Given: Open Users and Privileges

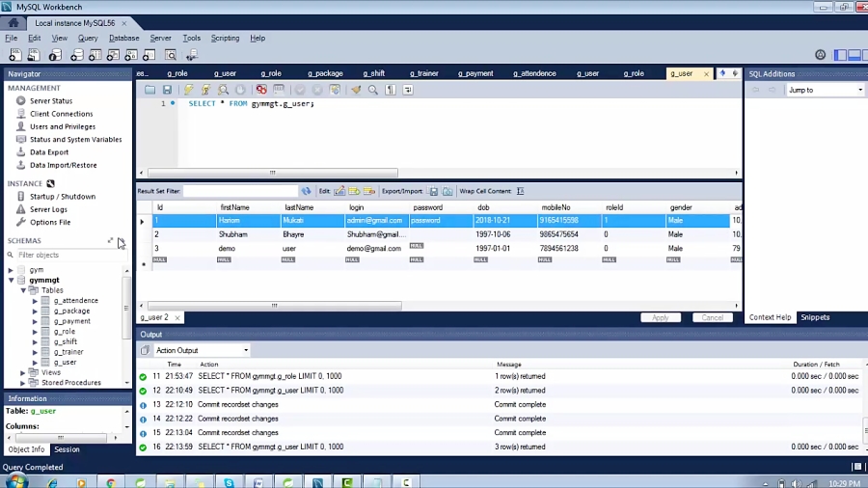Looking at the screenshot, I should click(63, 126).
